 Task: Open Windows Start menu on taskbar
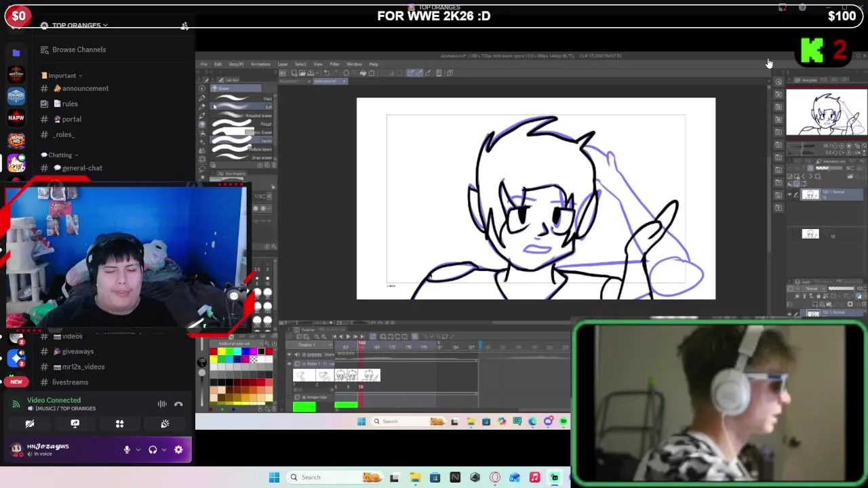click(274, 477)
